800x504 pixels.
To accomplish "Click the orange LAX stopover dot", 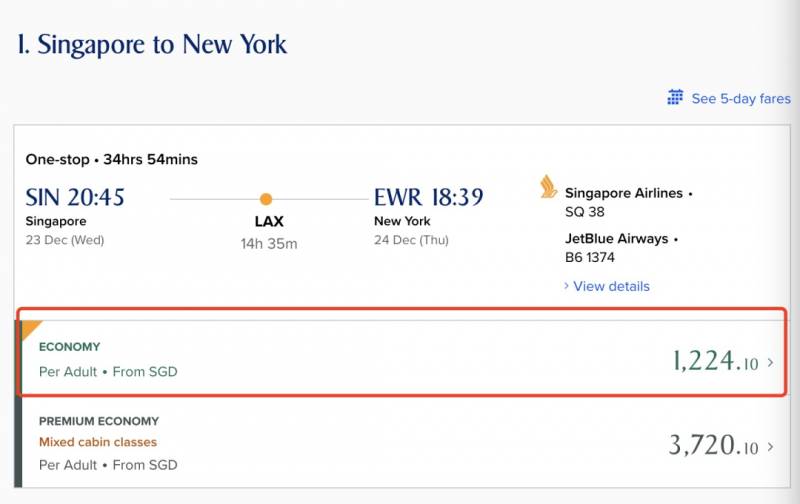I will [x=265, y=199].
